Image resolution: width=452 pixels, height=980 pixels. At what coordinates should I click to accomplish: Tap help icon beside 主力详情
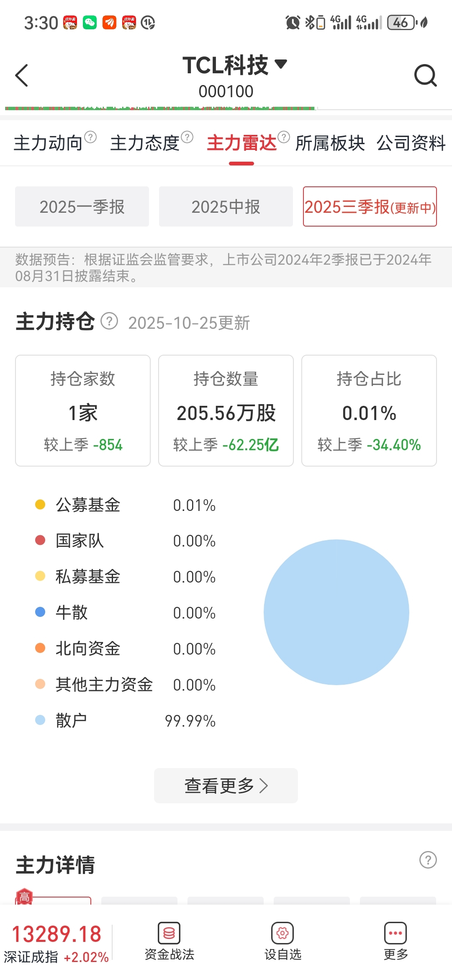[428, 860]
